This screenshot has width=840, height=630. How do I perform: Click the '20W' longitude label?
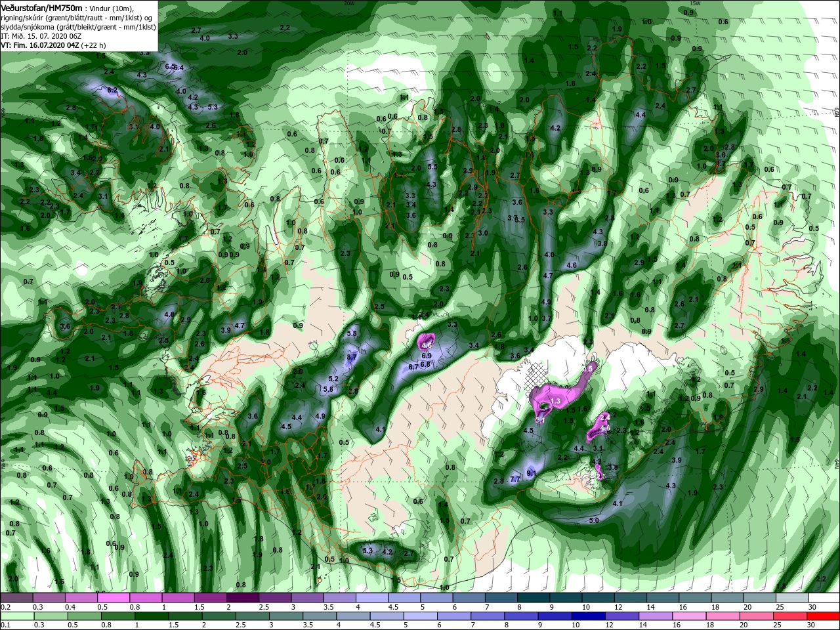coord(348,3)
